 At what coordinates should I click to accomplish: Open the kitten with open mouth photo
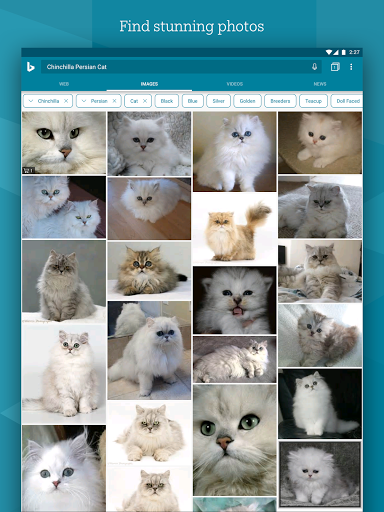point(235,300)
